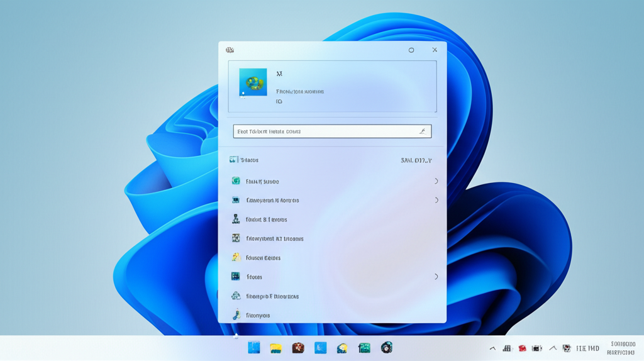644x361 pixels.
Task: Click the triangular recycle-style icon near the list bottom
Action: tap(236, 296)
